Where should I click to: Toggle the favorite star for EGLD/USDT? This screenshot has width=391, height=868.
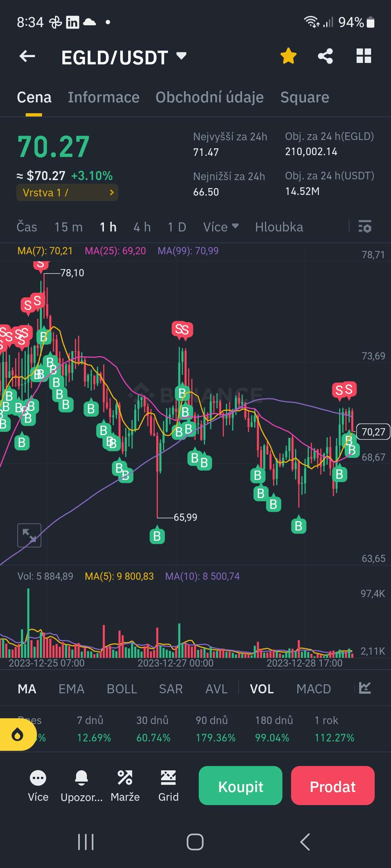pos(288,56)
